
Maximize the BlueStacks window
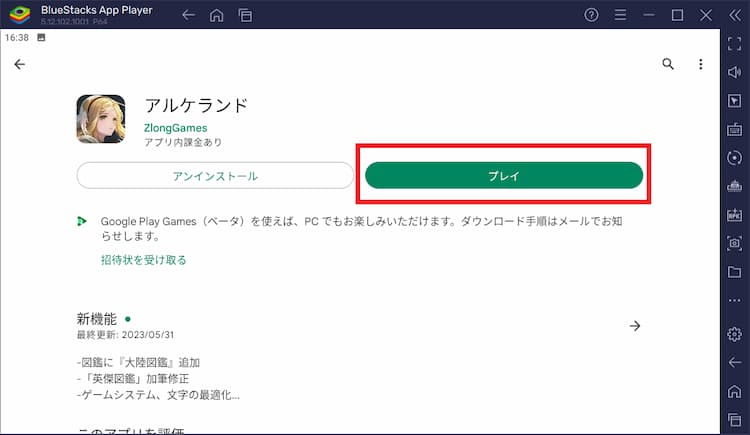point(677,15)
